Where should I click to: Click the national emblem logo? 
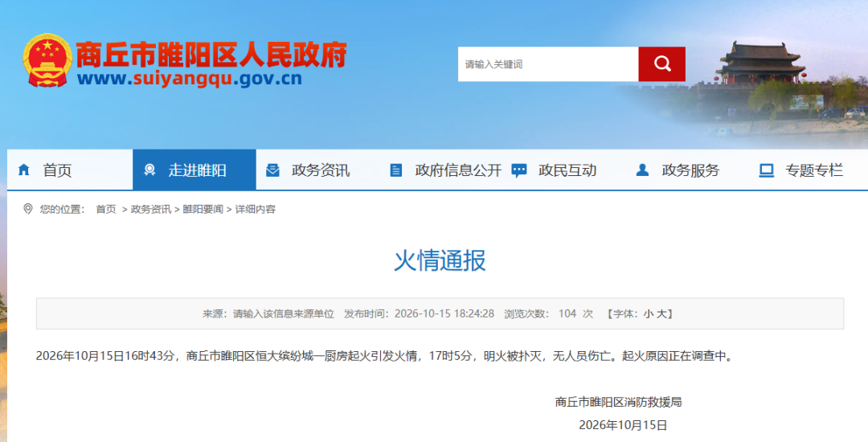(x=47, y=60)
